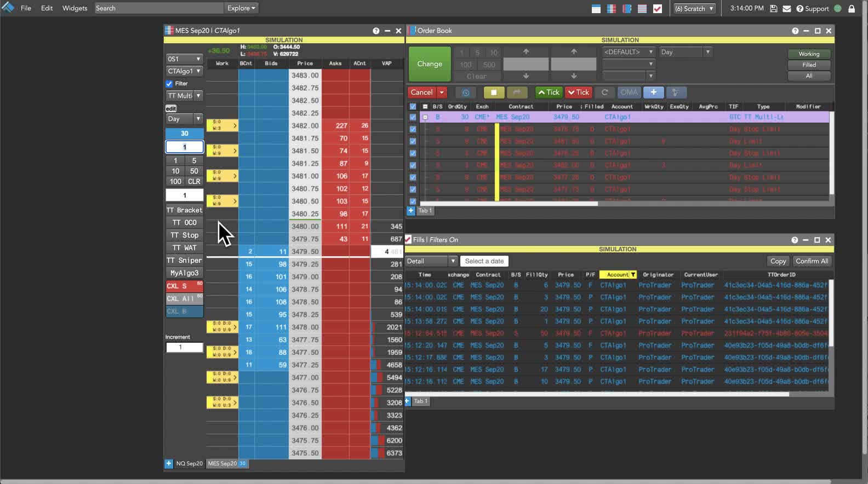Image resolution: width=868 pixels, height=484 pixels.
Task: Click the lock icon in the top bar
Action: (x=852, y=9)
